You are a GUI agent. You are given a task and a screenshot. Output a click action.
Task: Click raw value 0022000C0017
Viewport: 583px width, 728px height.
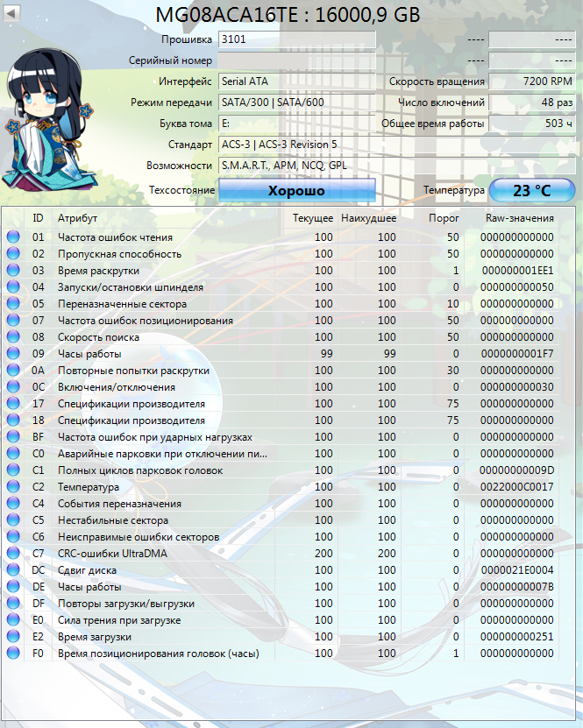coord(517,486)
